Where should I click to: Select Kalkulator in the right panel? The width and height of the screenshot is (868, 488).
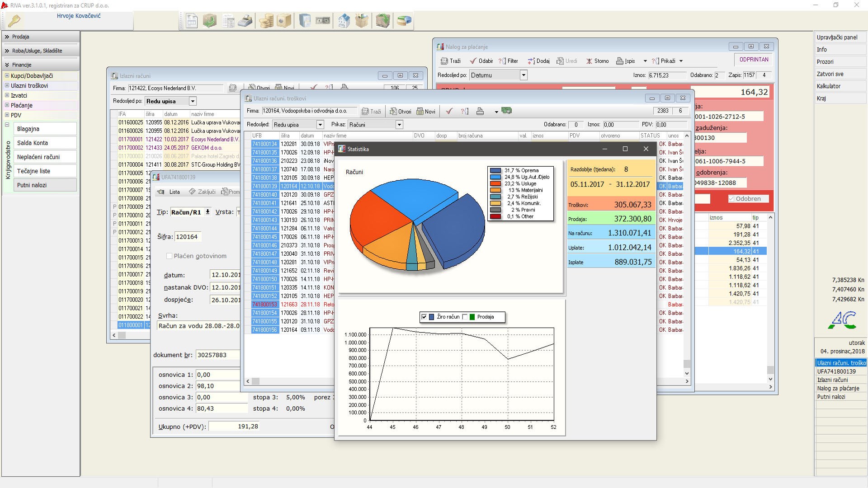[828, 86]
